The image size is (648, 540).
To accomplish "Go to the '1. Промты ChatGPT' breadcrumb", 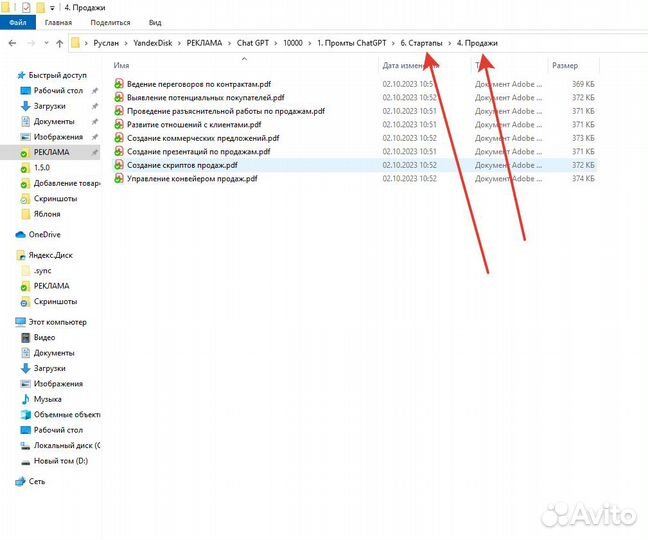I will (x=351, y=43).
